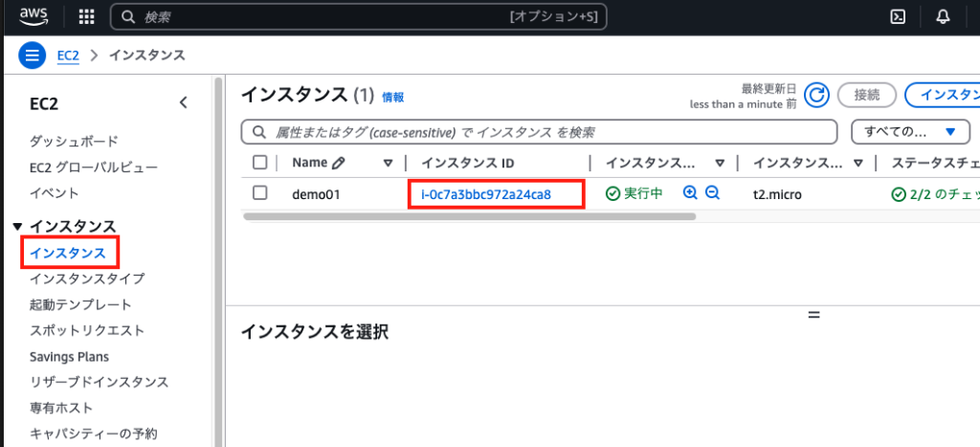Check the demo01 instance row checkbox
This screenshot has height=447, width=980.
260,193
